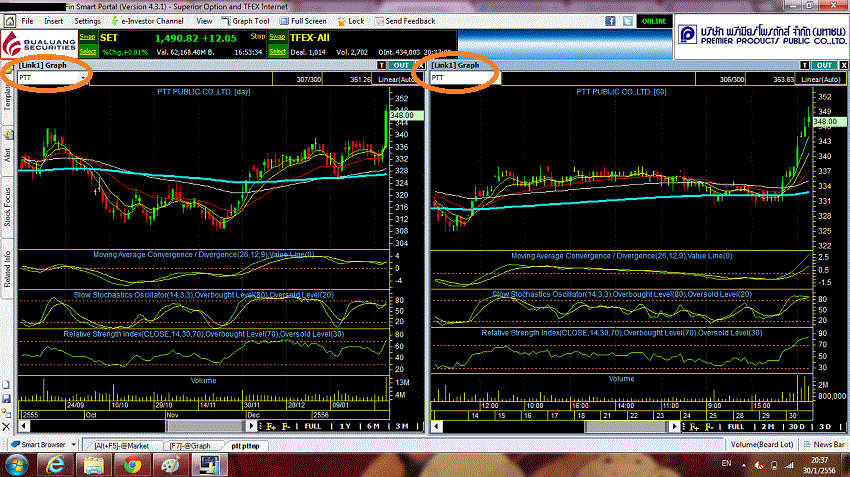Click Send Feedback
The width and height of the screenshot is (850, 477).
405,21
